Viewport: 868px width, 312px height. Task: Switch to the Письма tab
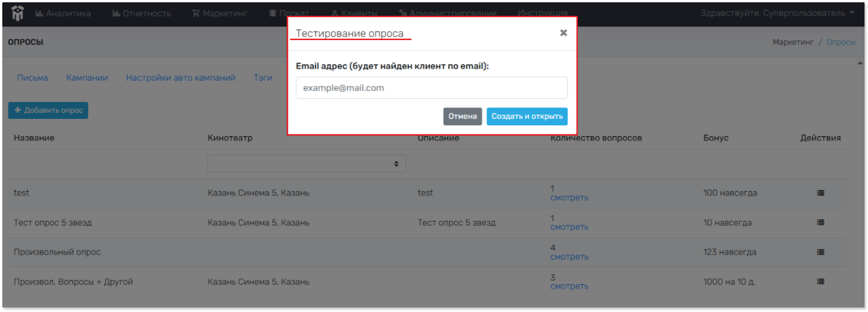(32, 78)
